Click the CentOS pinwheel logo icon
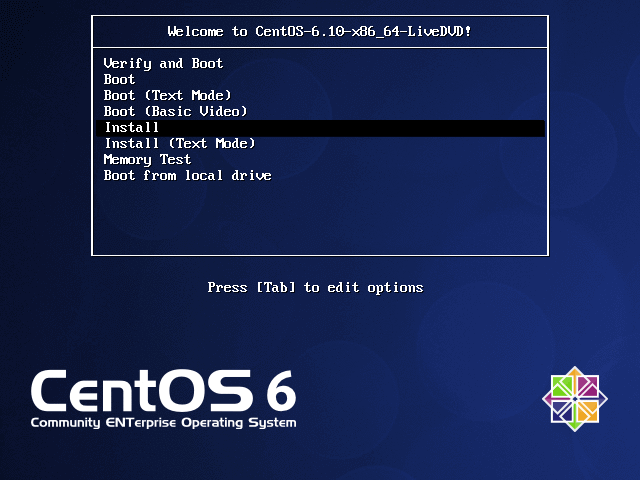The image size is (640, 480). (x=575, y=400)
